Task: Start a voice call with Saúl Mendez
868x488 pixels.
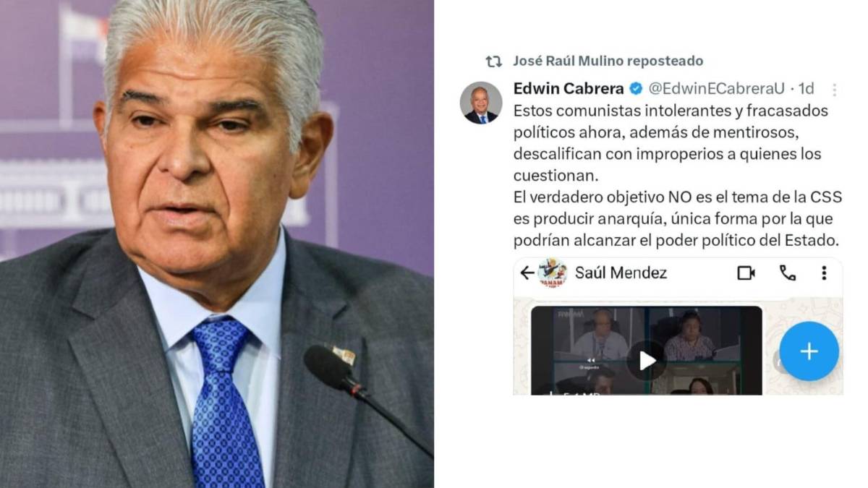Action: (787, 273)
